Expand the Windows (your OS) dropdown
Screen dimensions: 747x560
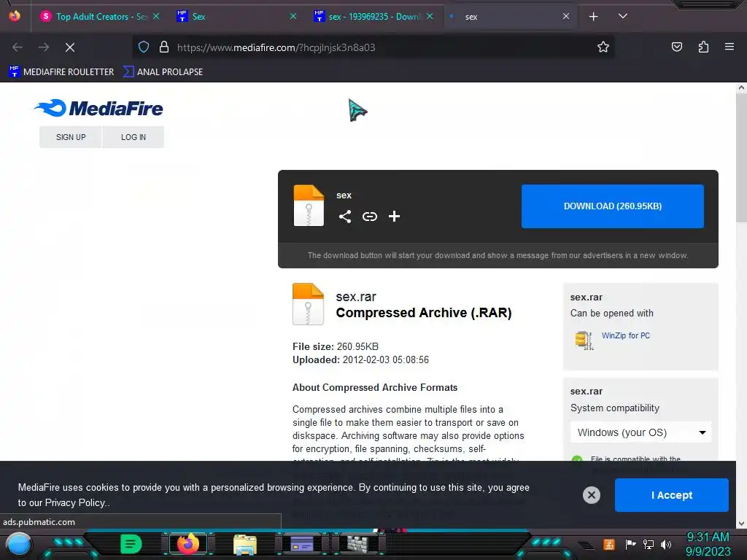tap(640, 432)
